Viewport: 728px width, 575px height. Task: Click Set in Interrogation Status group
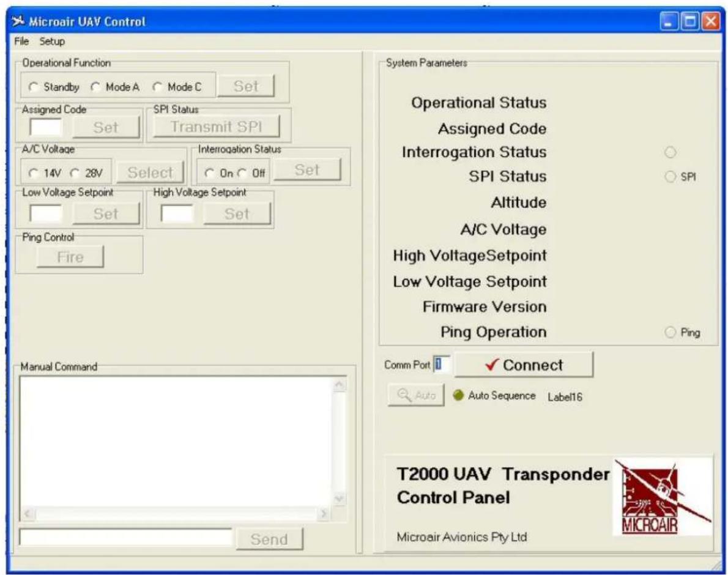[307, 170]
